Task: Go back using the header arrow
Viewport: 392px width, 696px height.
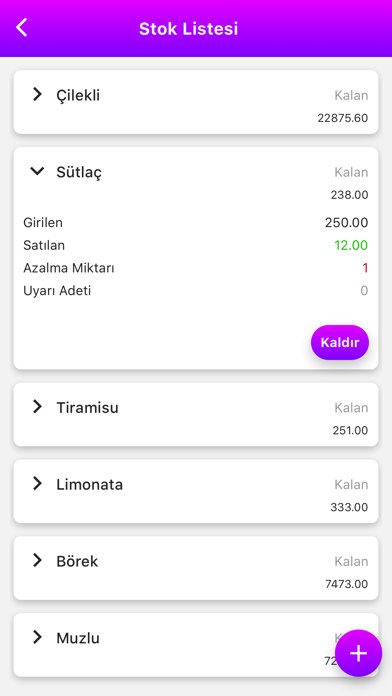Action: (21, 28)
